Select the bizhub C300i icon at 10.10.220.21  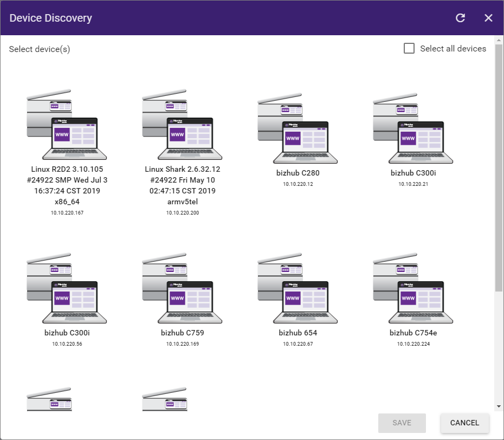[413, 128]
